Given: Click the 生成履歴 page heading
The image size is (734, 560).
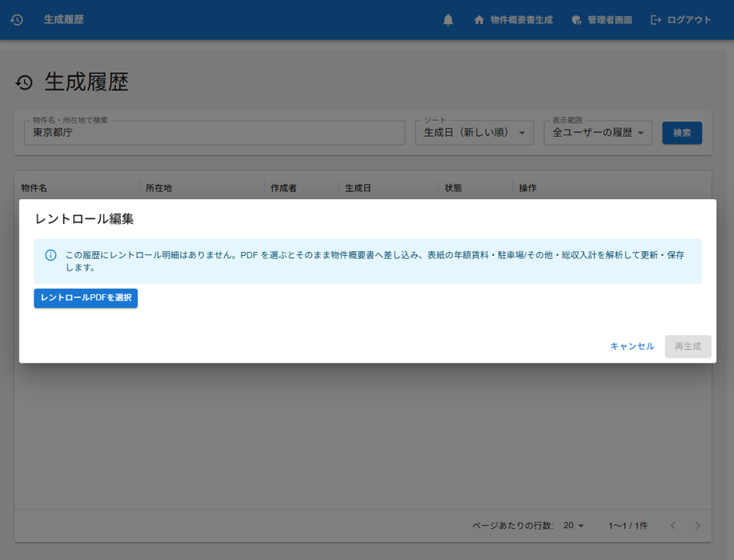Looking at the screenshot, I should pos(86,82).
